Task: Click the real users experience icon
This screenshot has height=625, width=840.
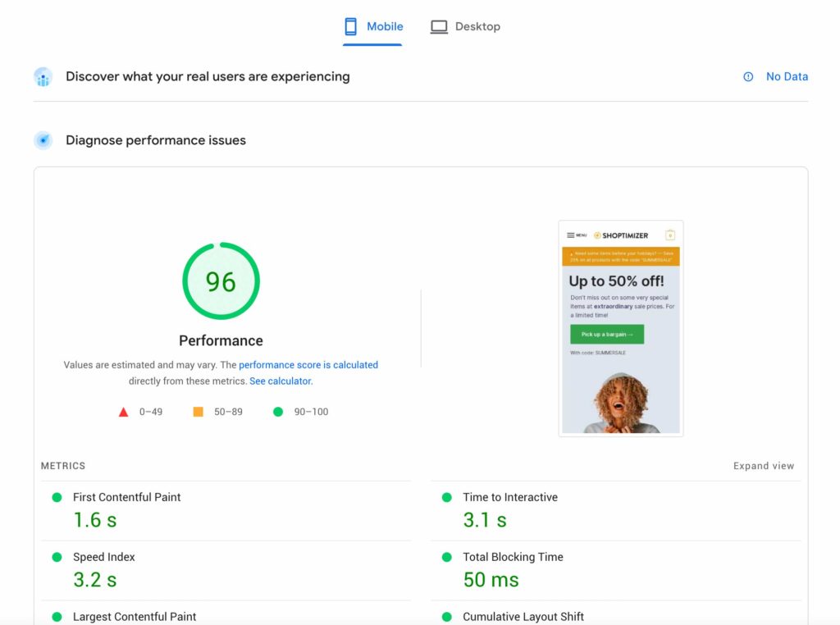Action: pos(43,76)
